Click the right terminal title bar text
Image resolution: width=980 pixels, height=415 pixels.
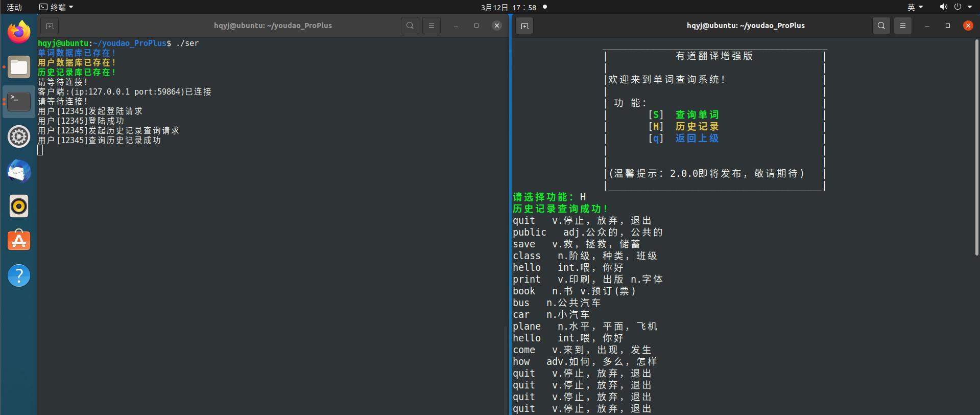[746, 26]
